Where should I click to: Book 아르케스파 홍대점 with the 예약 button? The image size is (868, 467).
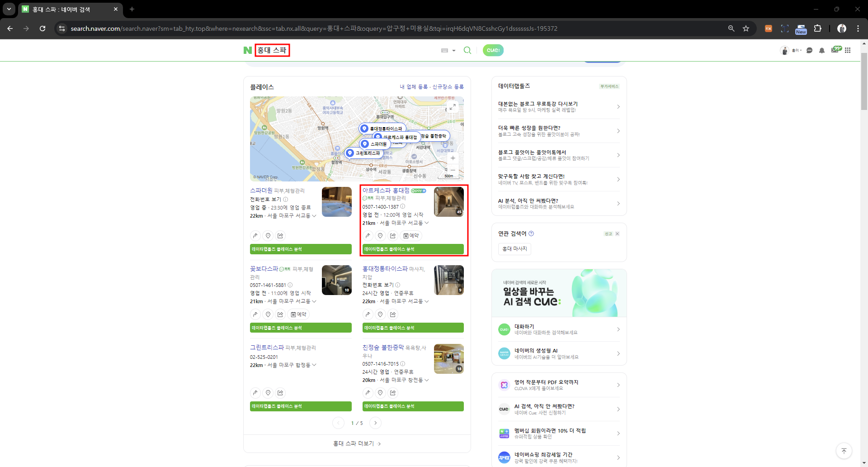tap(411, 236)
